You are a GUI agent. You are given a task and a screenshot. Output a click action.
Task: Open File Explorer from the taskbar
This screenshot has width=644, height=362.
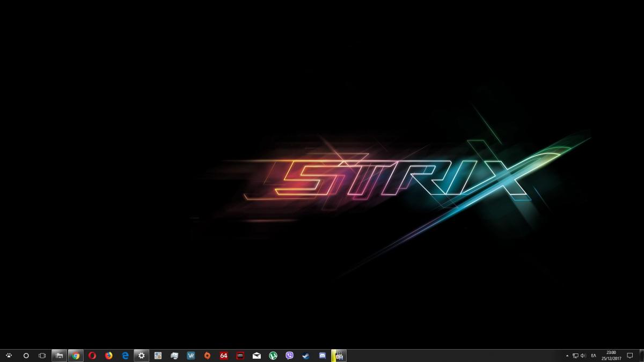[59, 356]
